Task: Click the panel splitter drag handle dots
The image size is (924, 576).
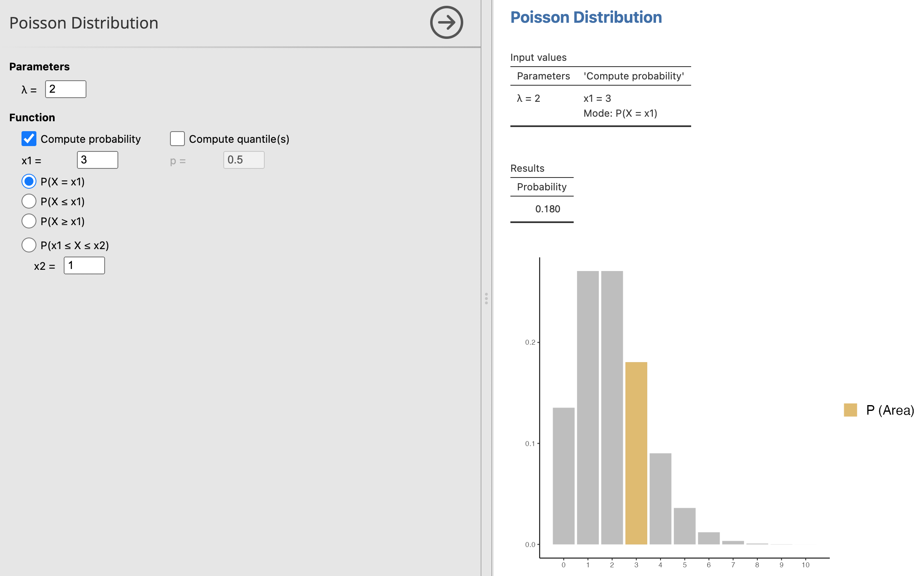Action: pyautogui.click(x=486, y=298)
